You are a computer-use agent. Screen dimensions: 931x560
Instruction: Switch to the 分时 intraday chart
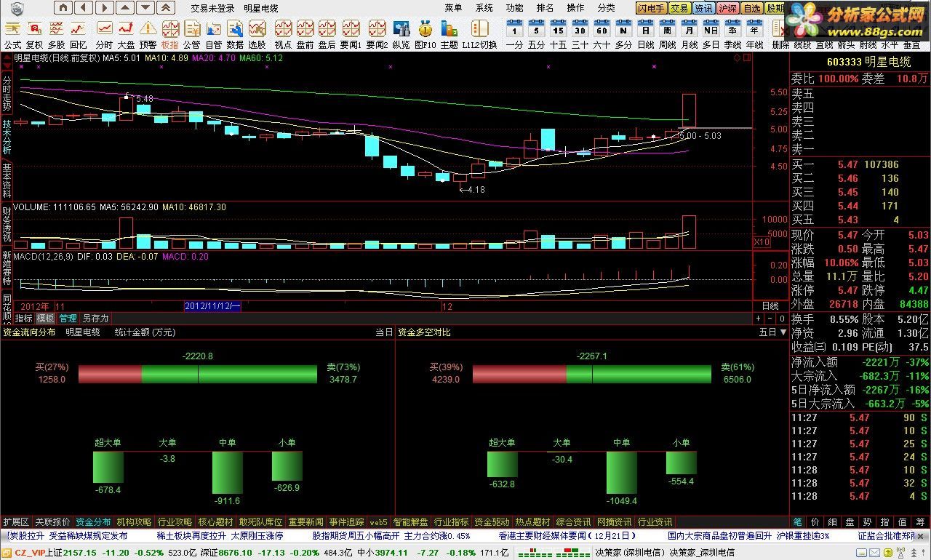105,34
